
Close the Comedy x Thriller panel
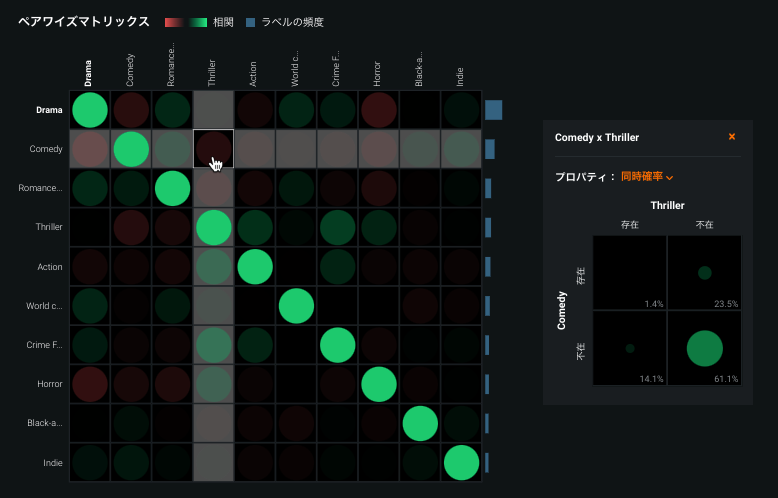(x=732, y=137)
